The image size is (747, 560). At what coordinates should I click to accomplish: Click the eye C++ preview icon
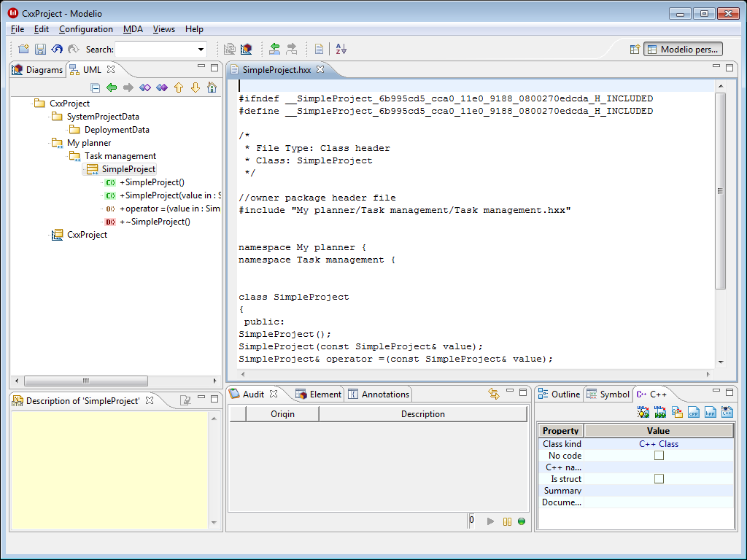coord(727,412)
